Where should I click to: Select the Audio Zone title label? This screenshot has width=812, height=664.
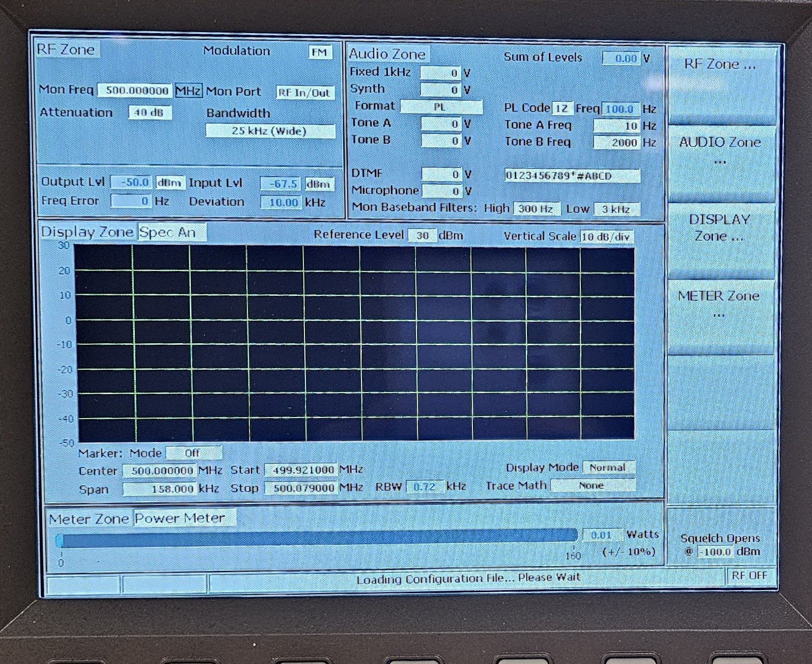pyautogui.click(x=388, y=53)
